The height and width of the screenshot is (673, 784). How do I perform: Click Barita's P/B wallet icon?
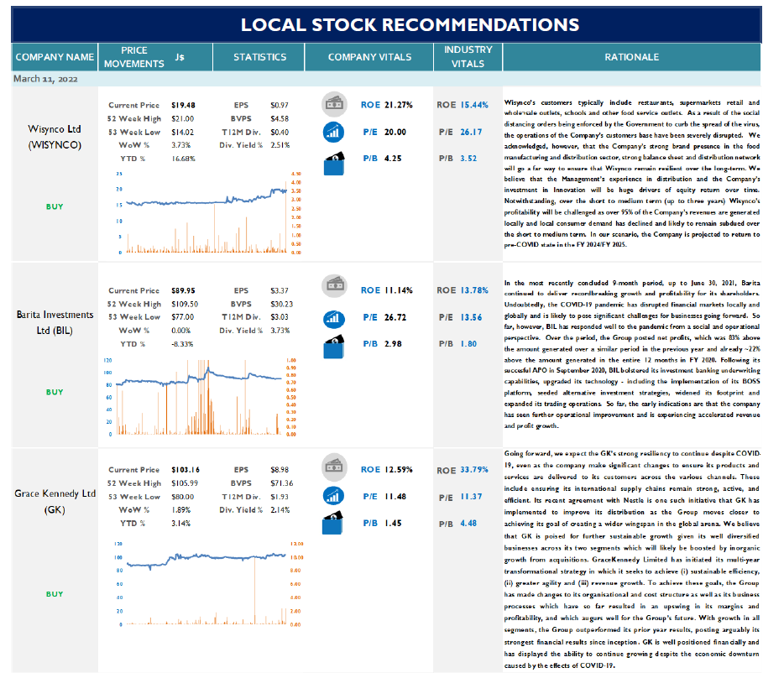point(334,347)
